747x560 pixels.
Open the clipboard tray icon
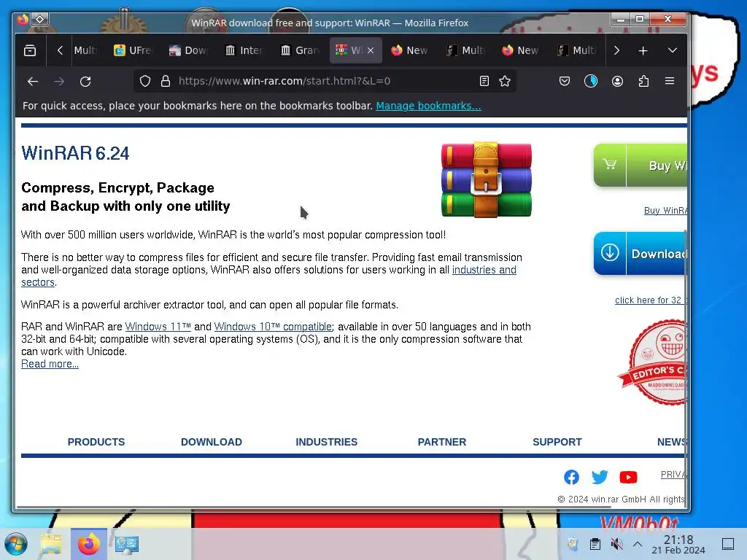pos(595,544)
